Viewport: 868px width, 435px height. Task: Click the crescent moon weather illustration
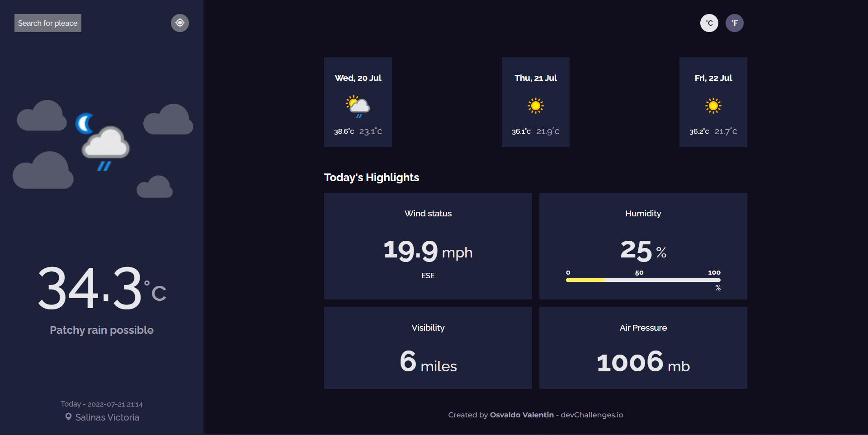click(x=84, y=123)
